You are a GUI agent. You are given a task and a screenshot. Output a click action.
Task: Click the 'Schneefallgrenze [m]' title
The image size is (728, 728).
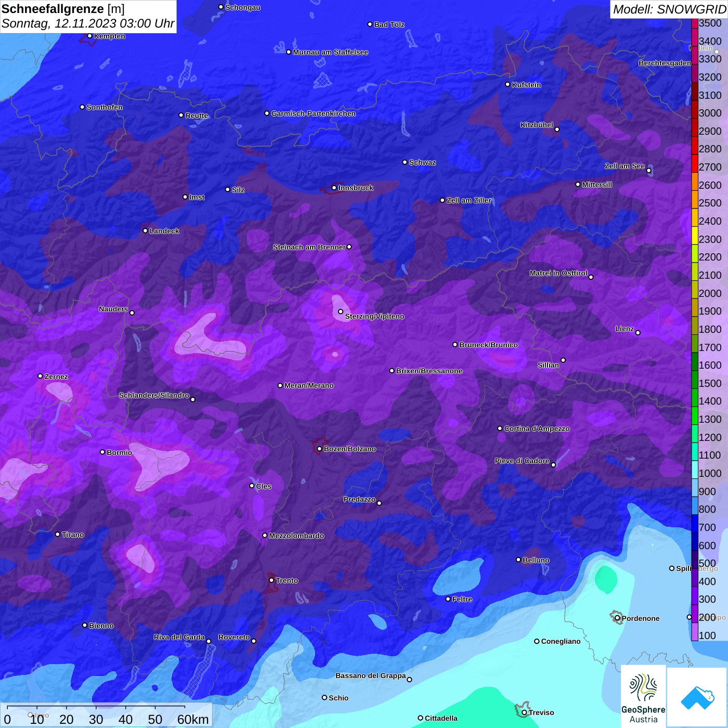pos(63,9)
